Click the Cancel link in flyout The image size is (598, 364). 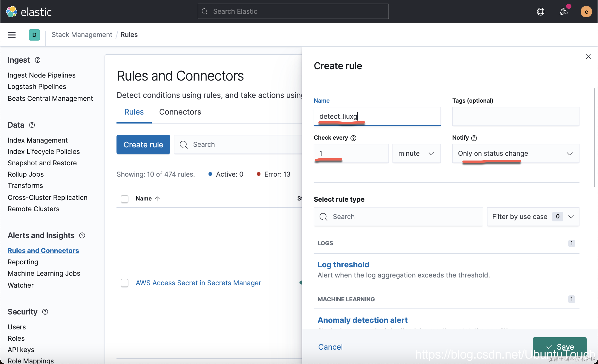click(330, 347)
